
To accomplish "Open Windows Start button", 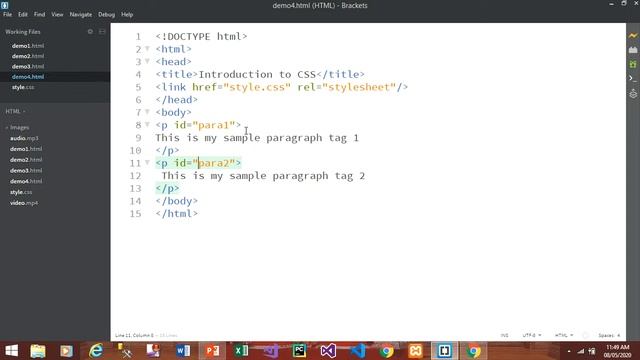I will coord(11,351).
